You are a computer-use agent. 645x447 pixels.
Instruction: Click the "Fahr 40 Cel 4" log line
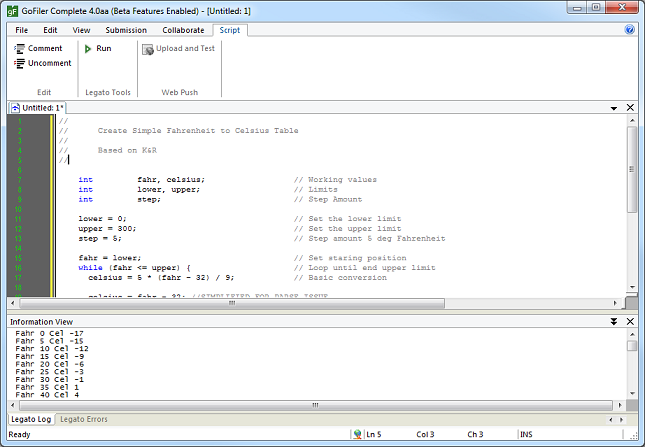point(47,395)
